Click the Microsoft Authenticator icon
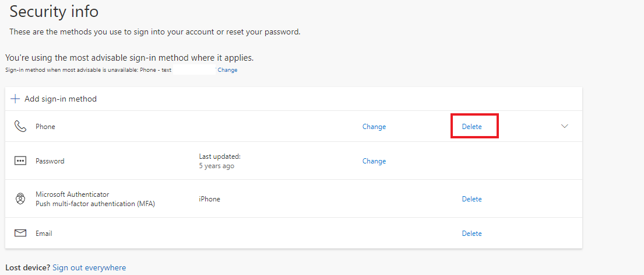644x275 pixels. pyautogui.click(x=20, y=199)
